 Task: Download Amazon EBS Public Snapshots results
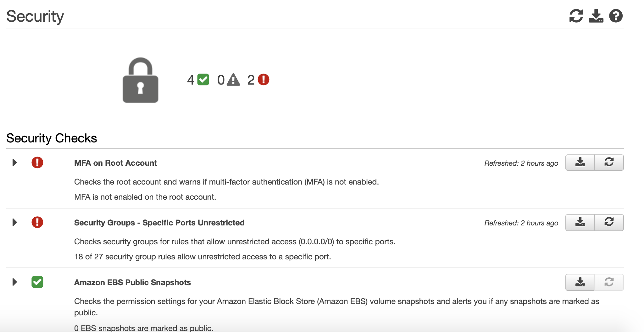580,282
